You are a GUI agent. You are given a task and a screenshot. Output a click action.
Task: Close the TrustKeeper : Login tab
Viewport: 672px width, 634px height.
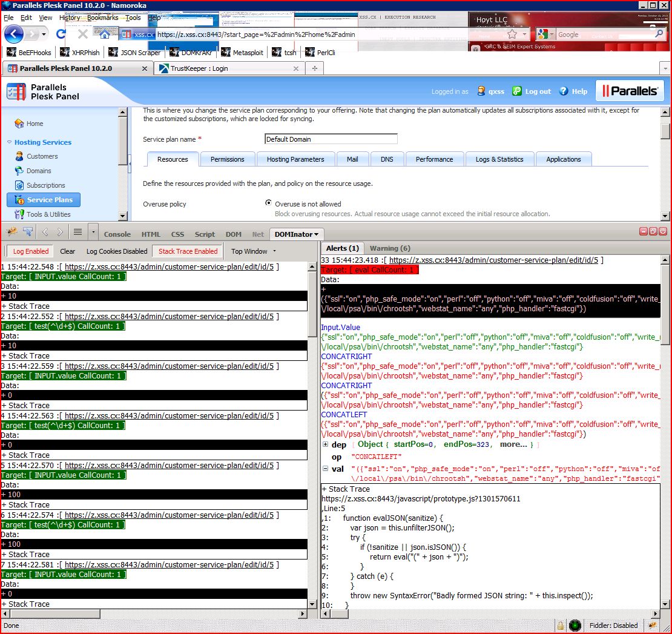click(295, 68)
